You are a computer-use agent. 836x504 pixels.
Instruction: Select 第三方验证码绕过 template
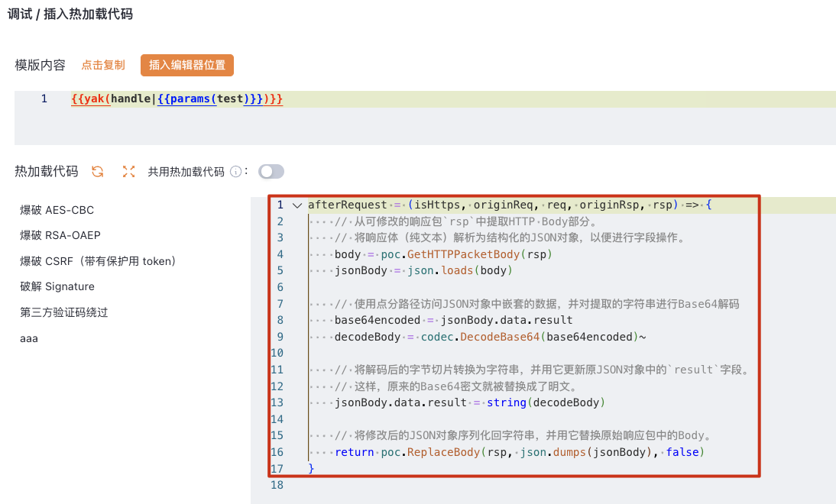tap(64, 312)
